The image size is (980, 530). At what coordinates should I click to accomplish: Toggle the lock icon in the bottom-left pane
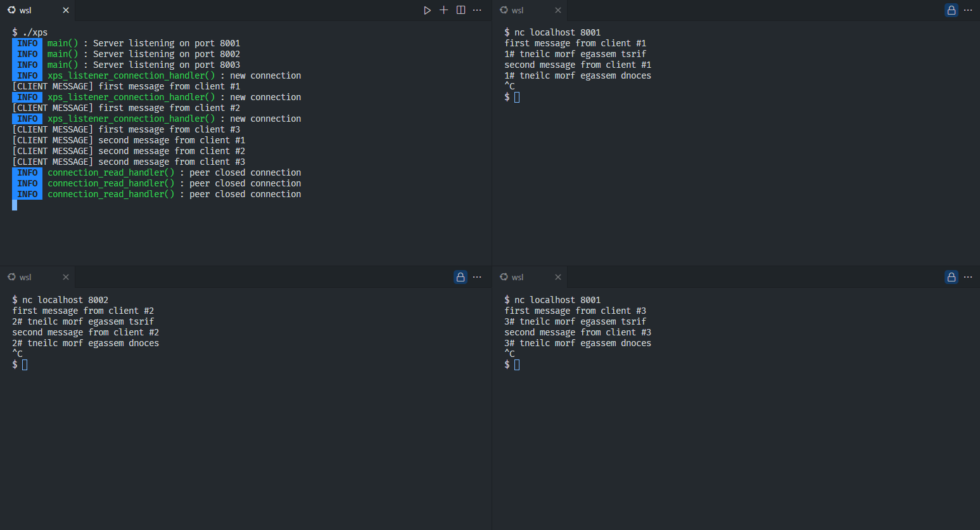[461, 277]
